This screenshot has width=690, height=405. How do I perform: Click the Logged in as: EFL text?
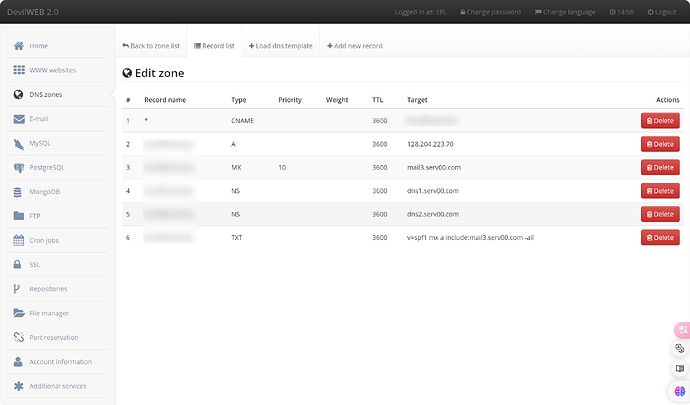(x=420, y=12)
